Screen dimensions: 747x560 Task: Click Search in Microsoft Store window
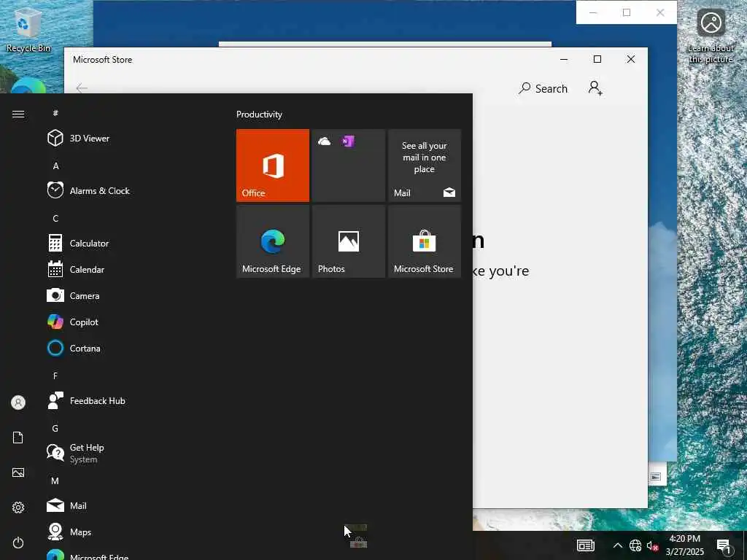pos(543,88)
